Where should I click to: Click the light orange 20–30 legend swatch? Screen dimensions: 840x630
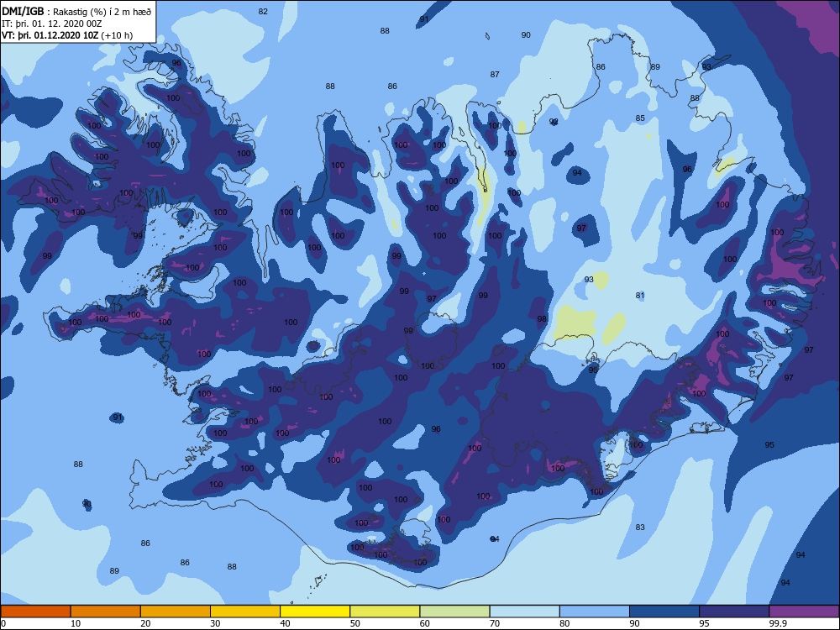(176, 612)
